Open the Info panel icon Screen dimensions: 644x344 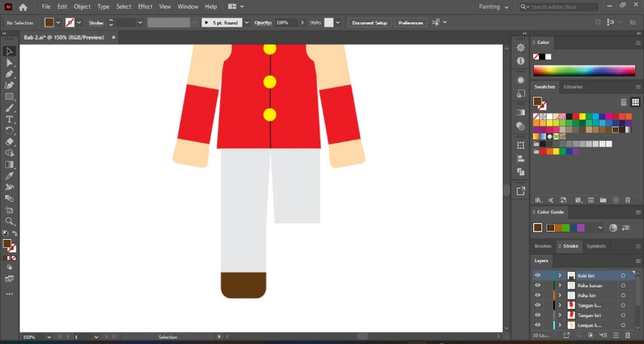point(521,61)
